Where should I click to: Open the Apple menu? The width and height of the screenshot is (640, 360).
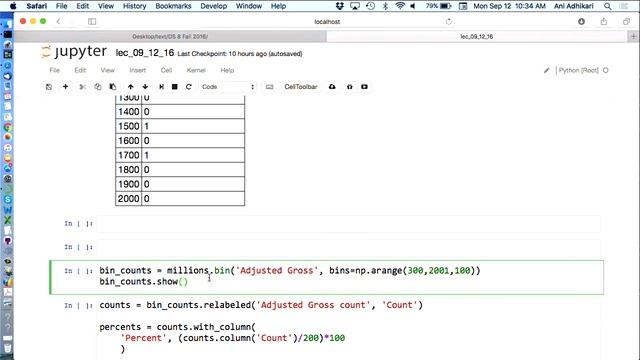click(13, 6)
